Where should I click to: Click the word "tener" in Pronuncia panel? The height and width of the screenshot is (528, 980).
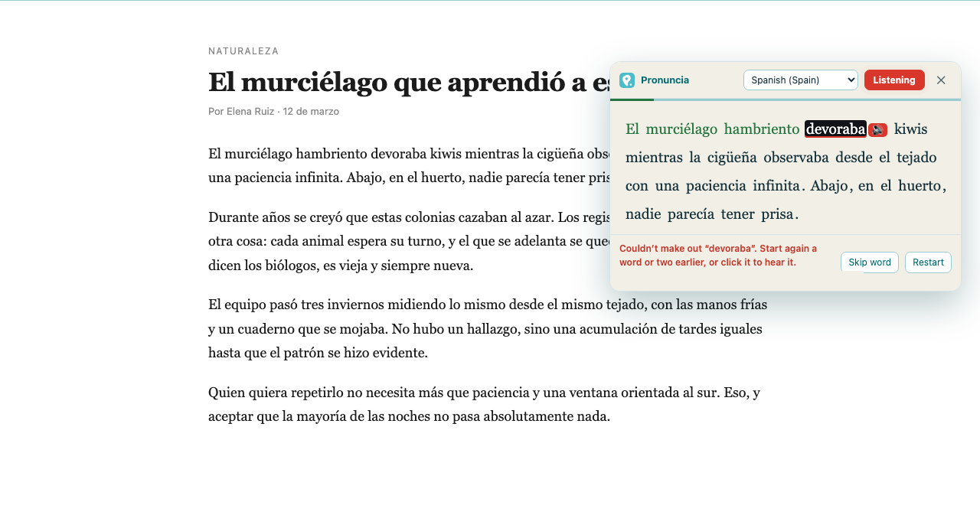pyautogui.click(x=738, y=214)
